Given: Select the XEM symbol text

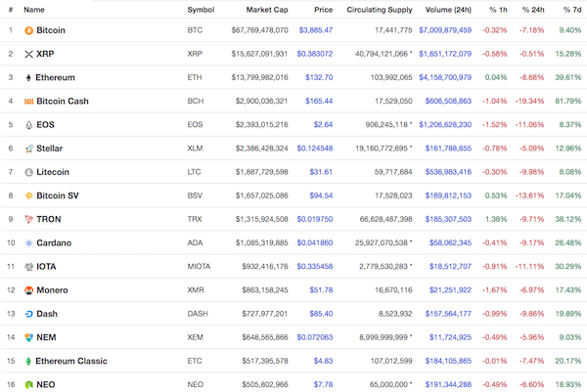Looking at the screenshot, I should point(195,337).
